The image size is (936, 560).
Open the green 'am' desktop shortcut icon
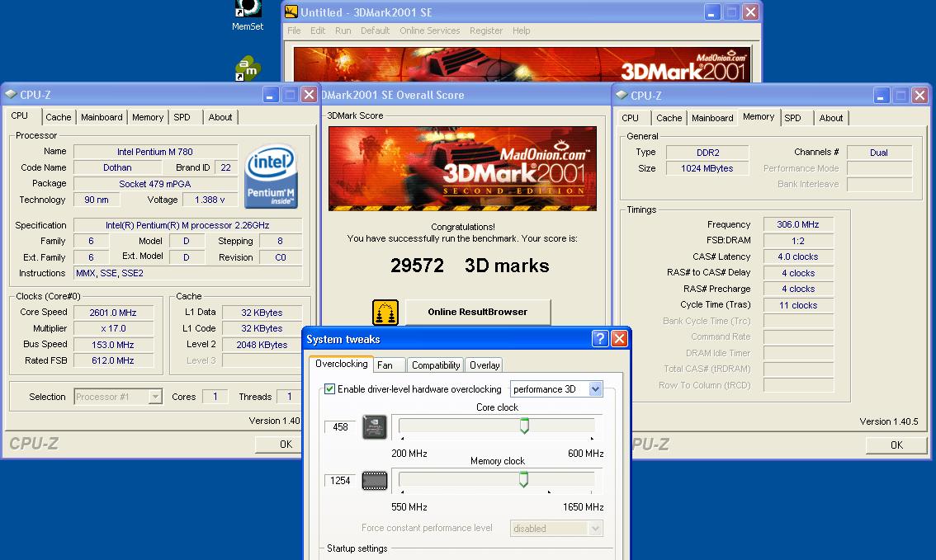(248, 68)
